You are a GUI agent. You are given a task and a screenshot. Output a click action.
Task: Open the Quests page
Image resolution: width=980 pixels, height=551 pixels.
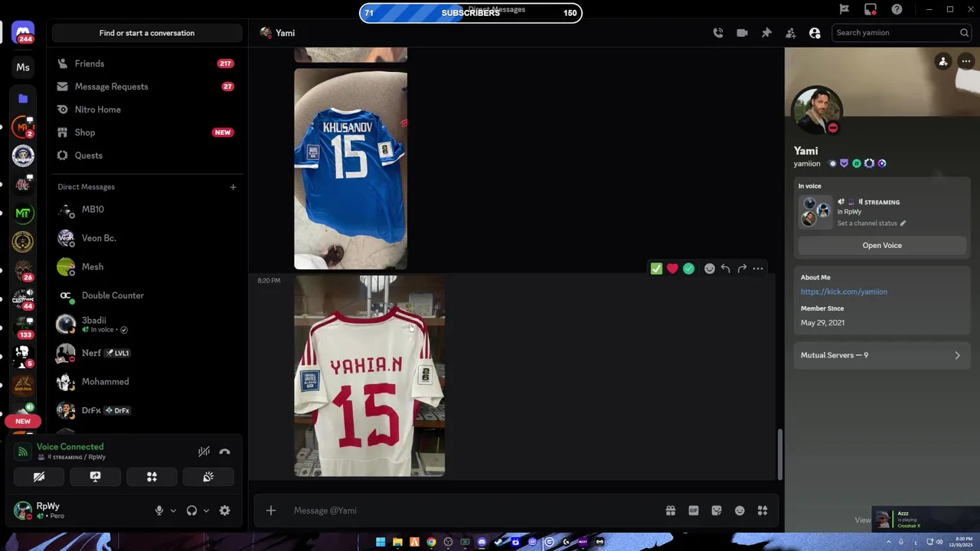(x=145, y=155)
